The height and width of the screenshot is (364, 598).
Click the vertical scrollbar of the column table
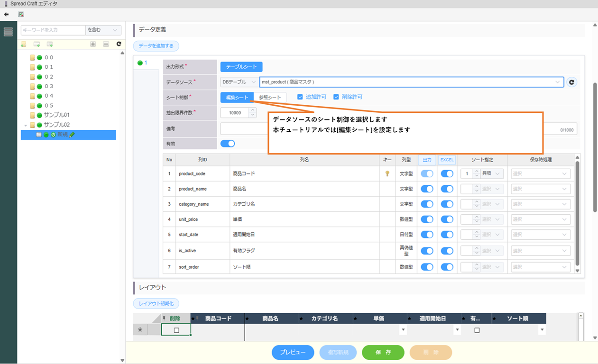[577, 213]
